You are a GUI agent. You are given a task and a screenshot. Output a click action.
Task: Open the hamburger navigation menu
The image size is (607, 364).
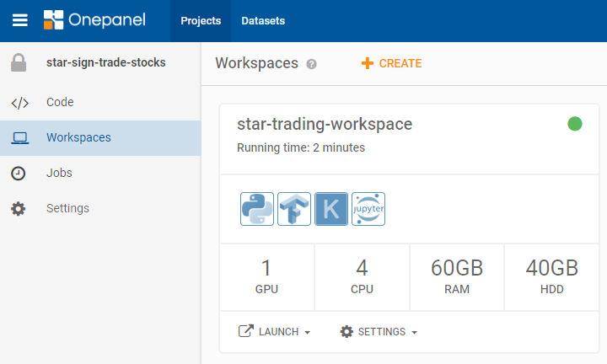(x=19, y=20)
